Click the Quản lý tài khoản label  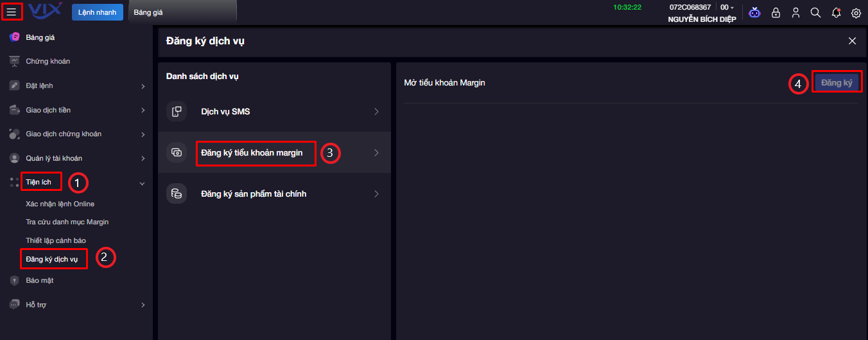click(x=54, y=158)
